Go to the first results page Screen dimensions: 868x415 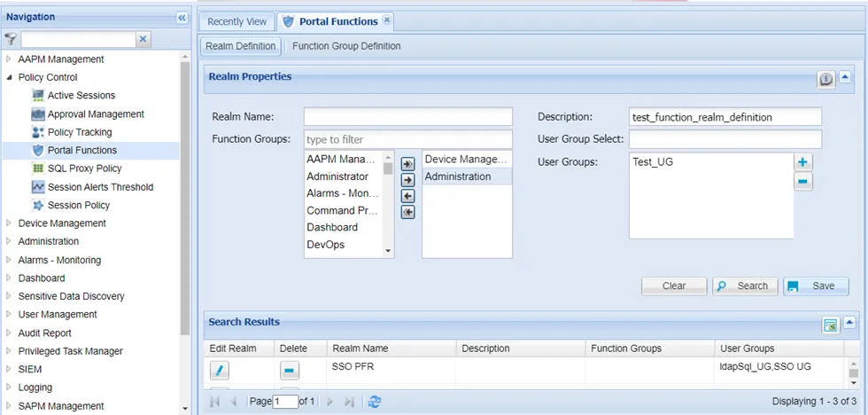[x=215, y=402]
